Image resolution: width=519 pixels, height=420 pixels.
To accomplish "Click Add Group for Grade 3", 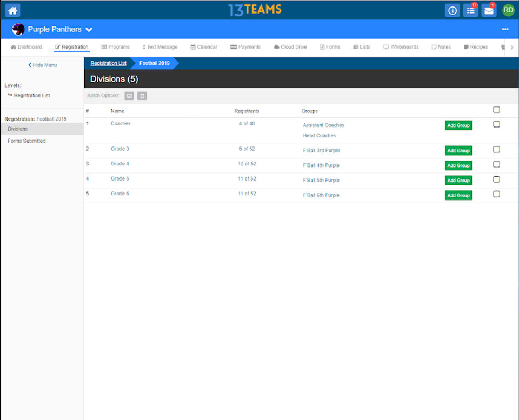I will coord(458,151).
